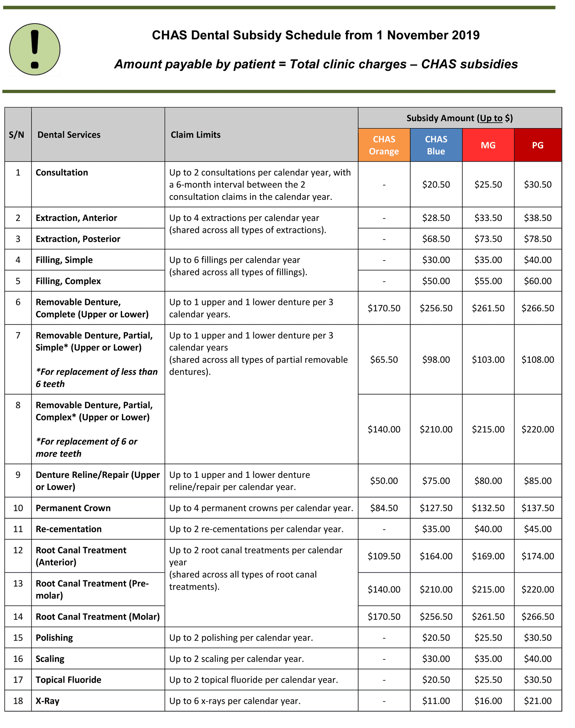Image resolution: width=575 pixels, height=728 pixels.
Task: Click the $127.50 Permanent Crown Blue value
Action: [436, 508]
